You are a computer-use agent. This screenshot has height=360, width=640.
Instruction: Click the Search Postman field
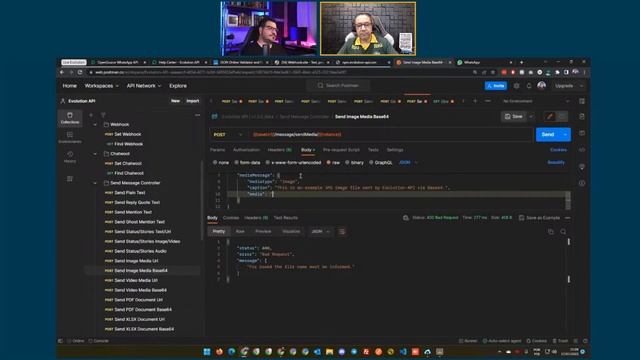tap(338, 86)
